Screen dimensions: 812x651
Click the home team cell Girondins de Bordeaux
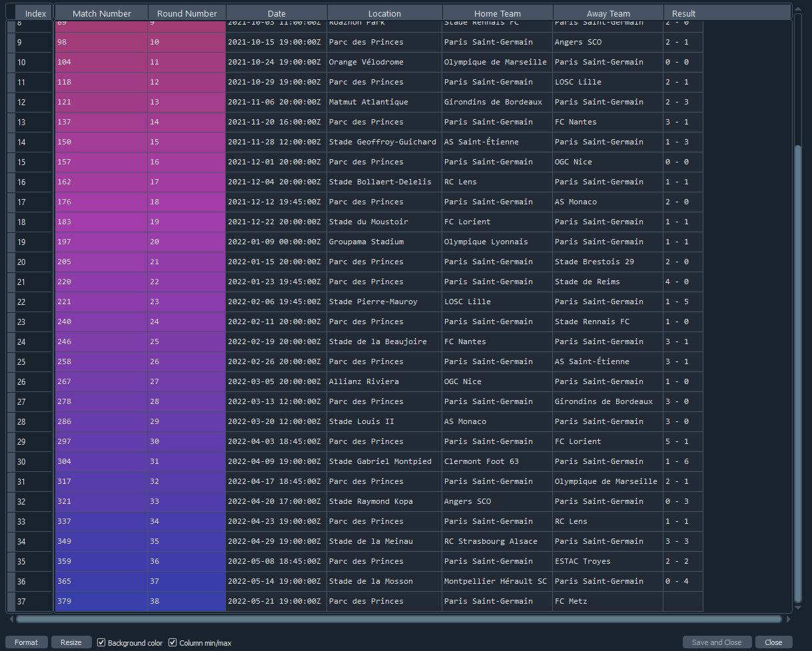click(x=498, y=102)
